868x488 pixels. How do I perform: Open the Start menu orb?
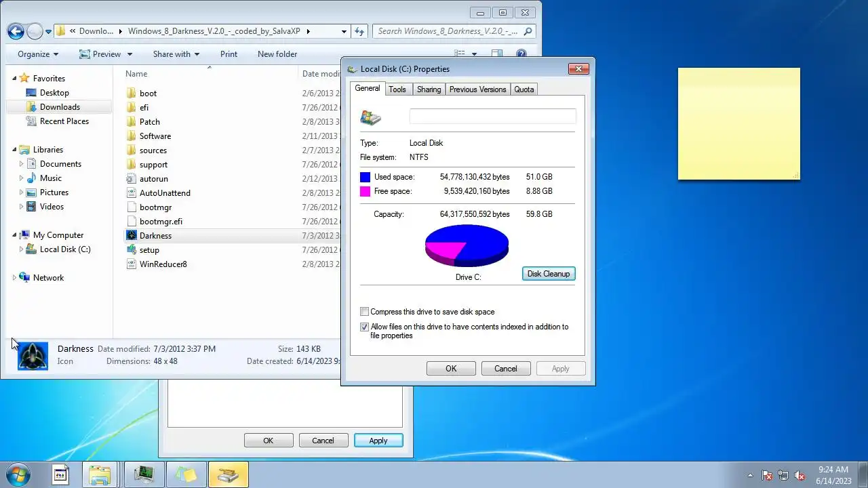18,474
